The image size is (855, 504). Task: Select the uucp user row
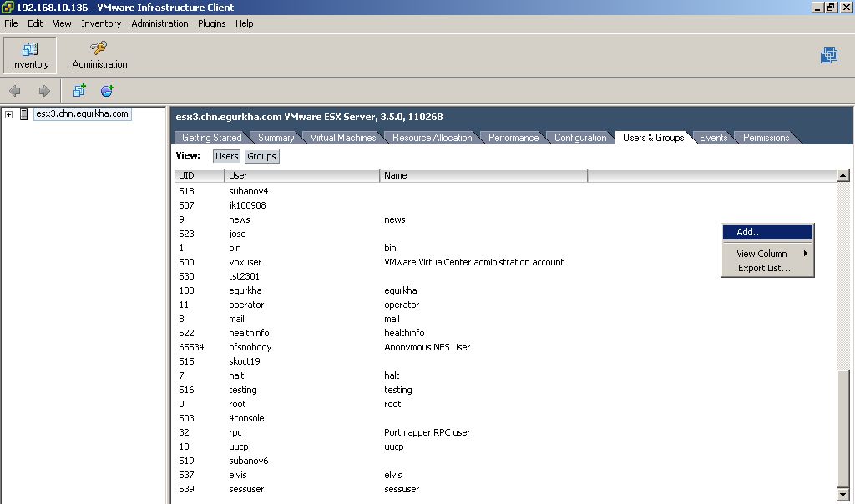pyautogui.click(x=505, y=446)
